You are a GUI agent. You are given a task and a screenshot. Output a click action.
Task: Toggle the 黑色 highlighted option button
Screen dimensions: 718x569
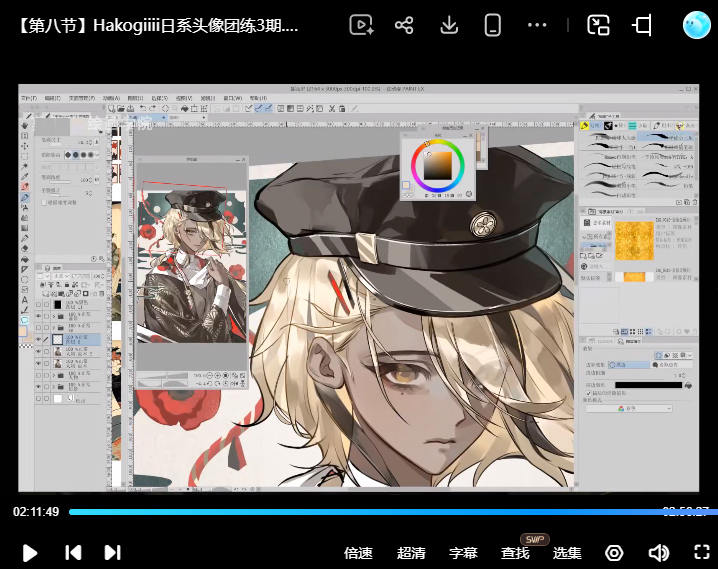coord(629,365)
